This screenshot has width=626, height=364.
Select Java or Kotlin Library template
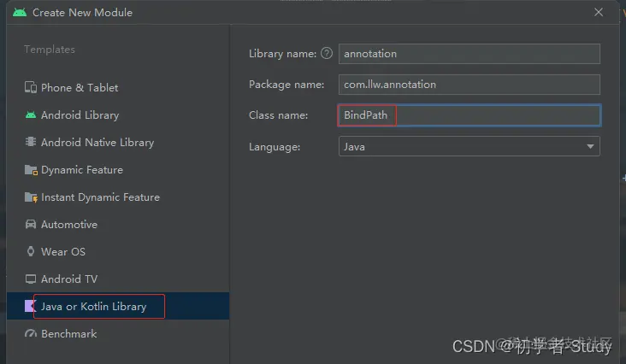point(118,306)
